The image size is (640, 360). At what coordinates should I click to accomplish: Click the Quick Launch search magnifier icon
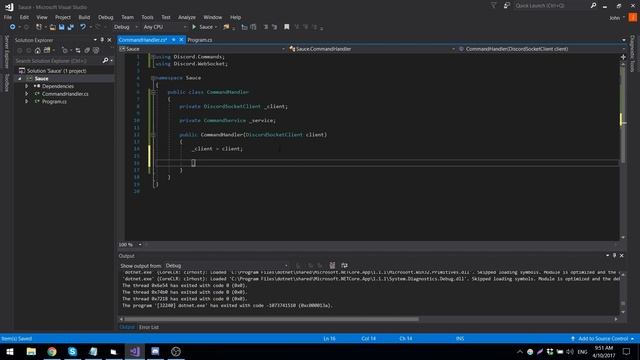(593, 6)
